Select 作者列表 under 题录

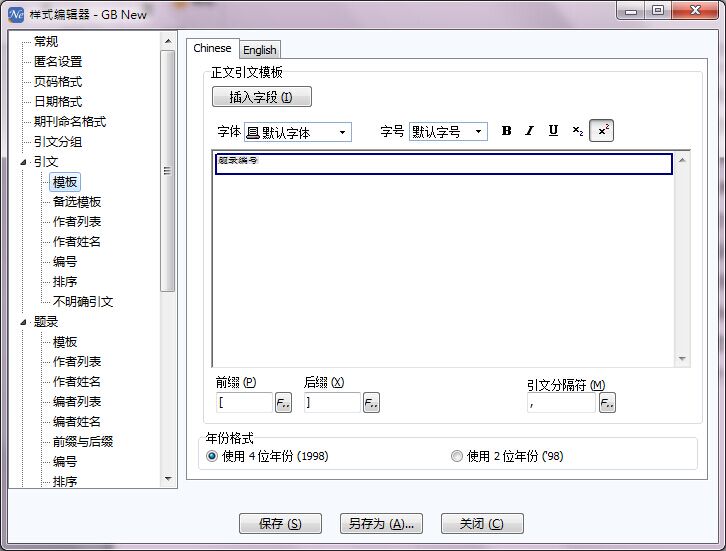(x=77, y=362)
